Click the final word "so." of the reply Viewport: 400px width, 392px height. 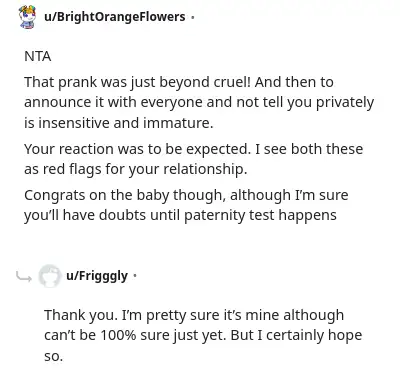[x=53, y=357]
